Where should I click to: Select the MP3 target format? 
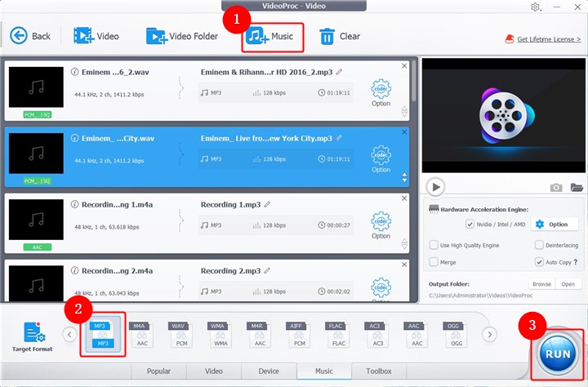(x=103, y=335)
